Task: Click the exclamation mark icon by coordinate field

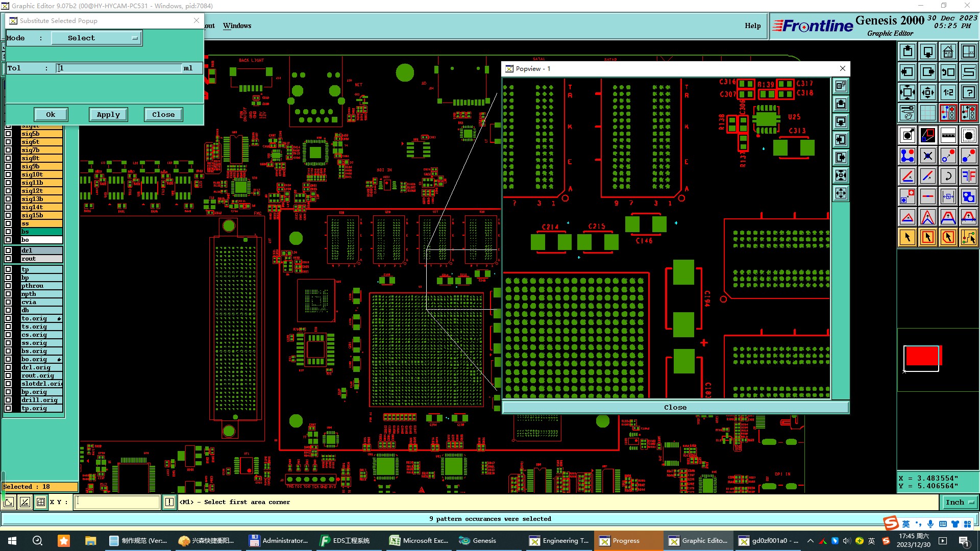Action: [169, 503]
